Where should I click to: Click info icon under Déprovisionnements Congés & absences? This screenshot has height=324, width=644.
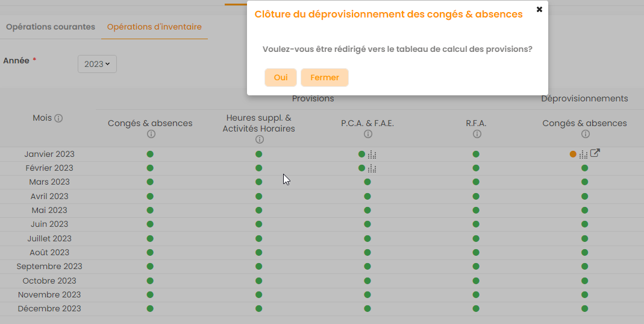pyautogui.click(x=585, y=134)
